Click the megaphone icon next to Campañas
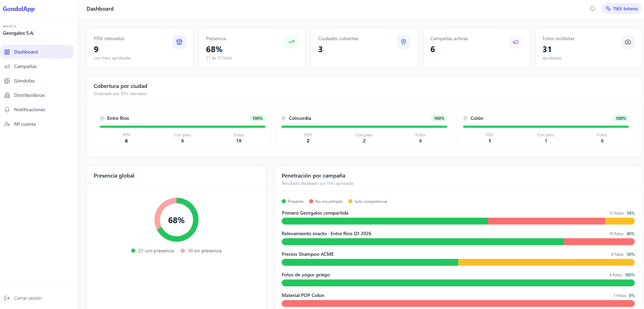The width and height of the screenshot is (644, 309). pyautogui.click(x=7, y=66)
